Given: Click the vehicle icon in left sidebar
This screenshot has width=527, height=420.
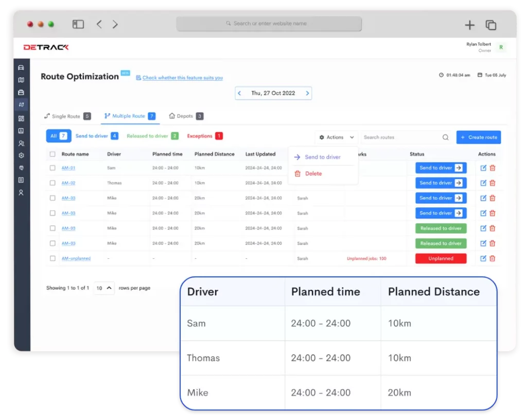Looking at the screenshot, I should pos(21,67).
